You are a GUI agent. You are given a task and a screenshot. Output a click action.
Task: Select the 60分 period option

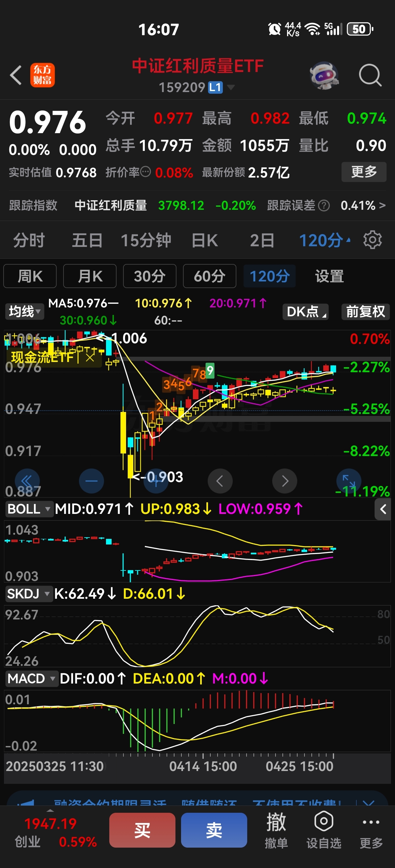[209, 276]
